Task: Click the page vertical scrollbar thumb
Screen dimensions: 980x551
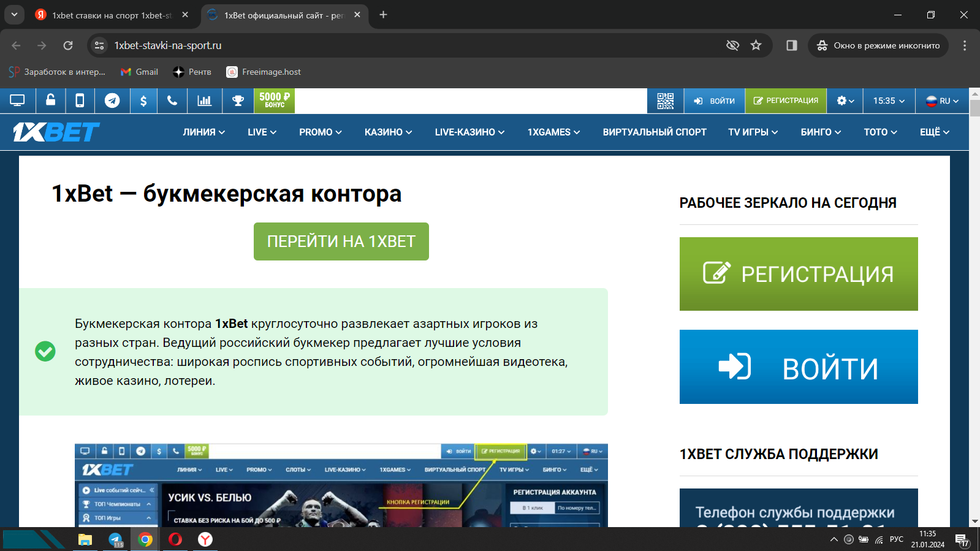Action: [x=974, y=108]
